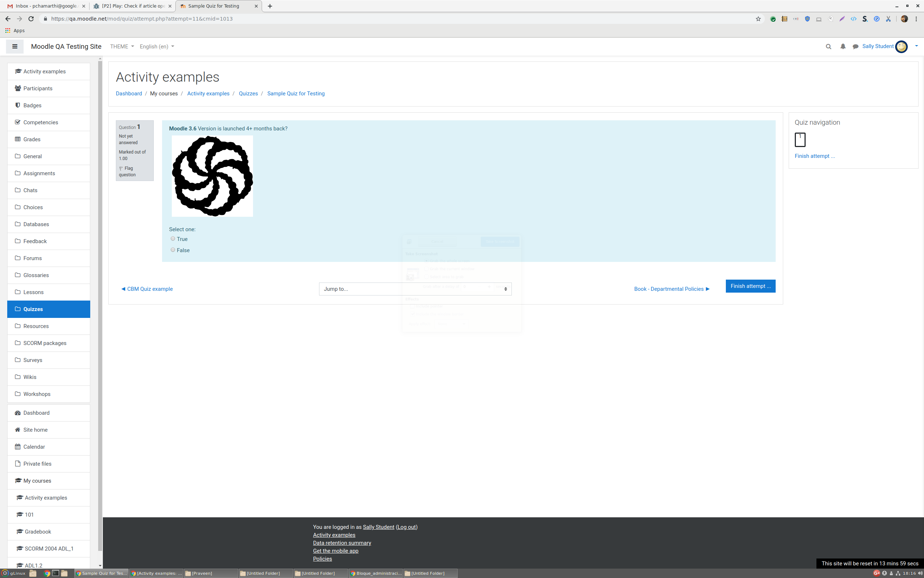The height and width of the screenshot is (578, 924).
Task: Click the sidebar scrollbar
Action: click(100, 306)
